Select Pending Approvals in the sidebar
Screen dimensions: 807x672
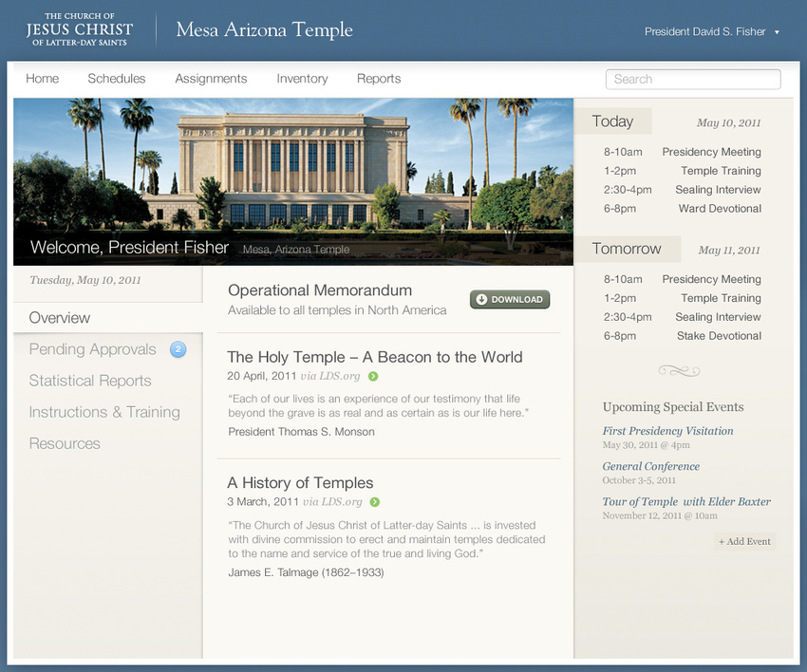(93, 349)
